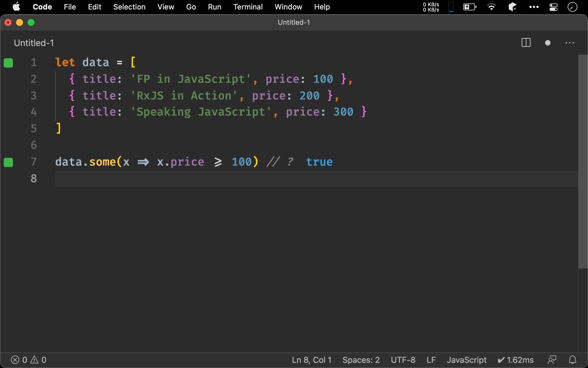Open the Spaces: 2 indentation selector
Viewport: 588px width, 368px height.
click(x=361, y=360)
